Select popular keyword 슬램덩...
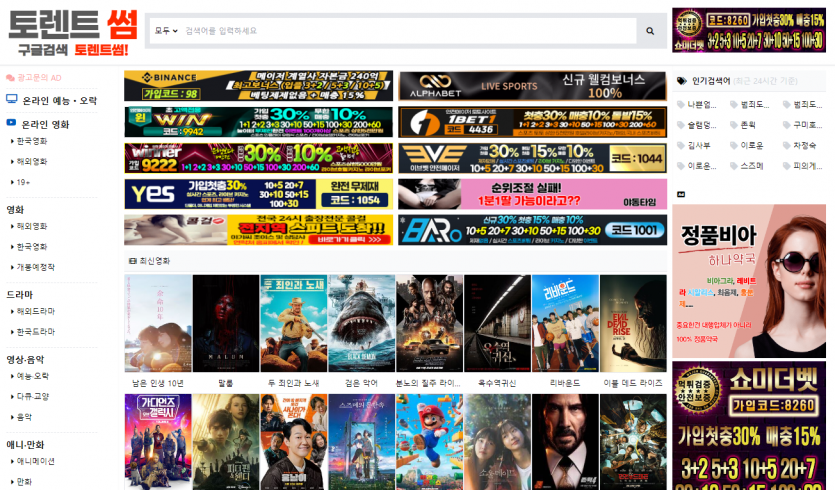 (x=702, y=125)
